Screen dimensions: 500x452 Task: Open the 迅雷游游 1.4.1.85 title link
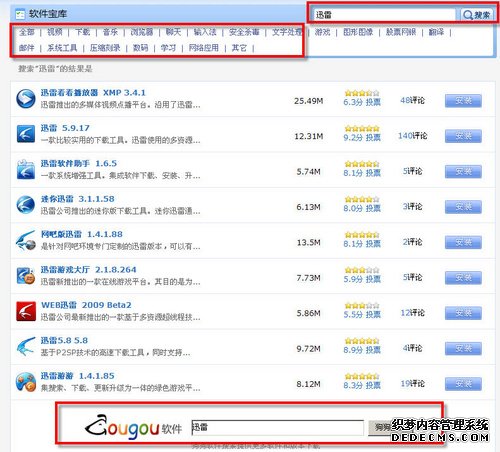(x=77, y=376)
